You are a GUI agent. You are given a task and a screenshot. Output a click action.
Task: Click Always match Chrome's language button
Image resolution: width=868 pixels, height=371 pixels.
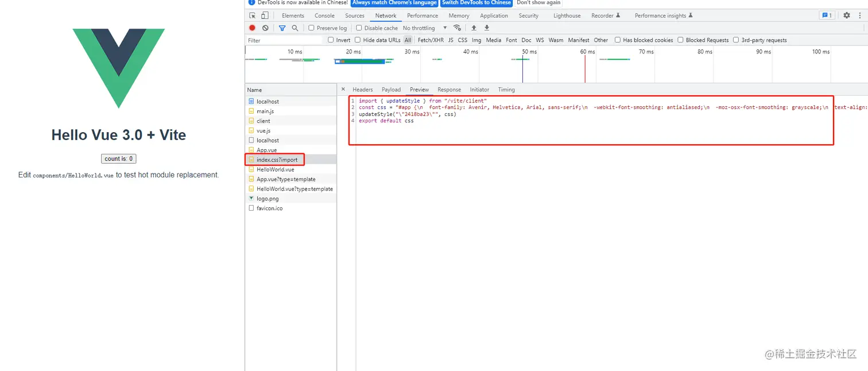(394, 3)
